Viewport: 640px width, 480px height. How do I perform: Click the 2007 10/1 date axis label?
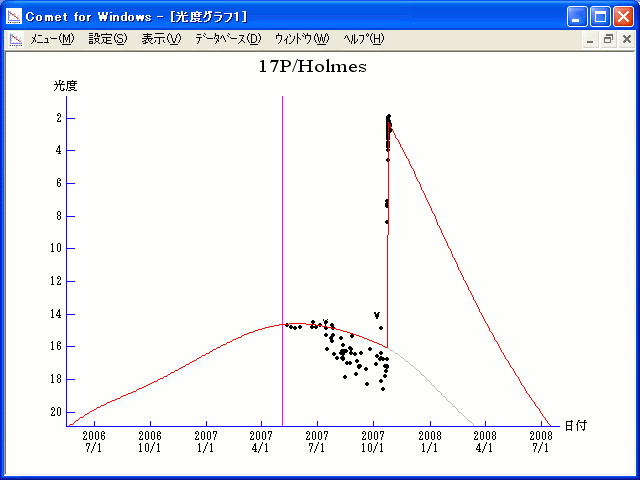pos(373,442)
